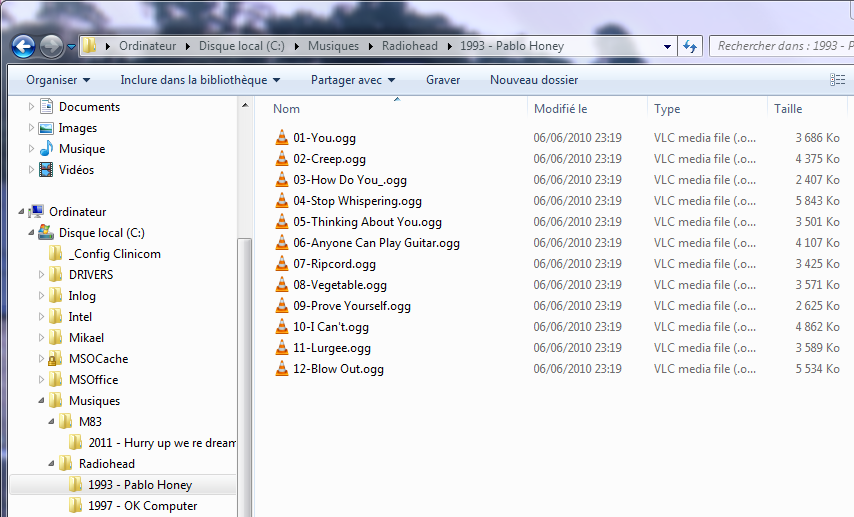The width and height of the screenshot is (854, 517).
Task: Change view using the view options icon
Action: tap(837, 80)
